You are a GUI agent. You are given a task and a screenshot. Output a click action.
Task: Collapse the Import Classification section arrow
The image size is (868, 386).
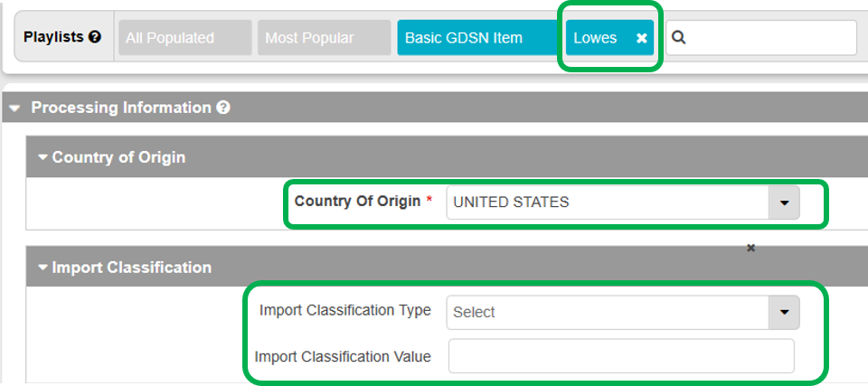[42, 268]
